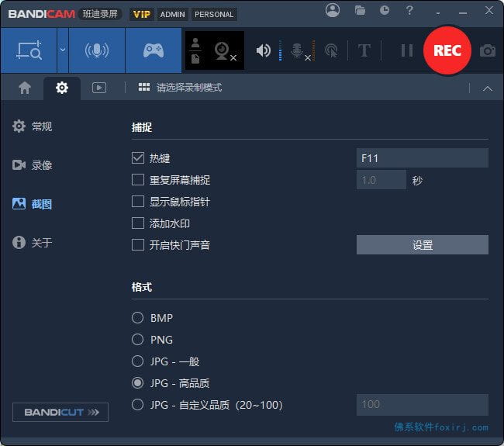This screenshot has width=504, height=446.
Task: Pause recording button
Action: [406, 50]
